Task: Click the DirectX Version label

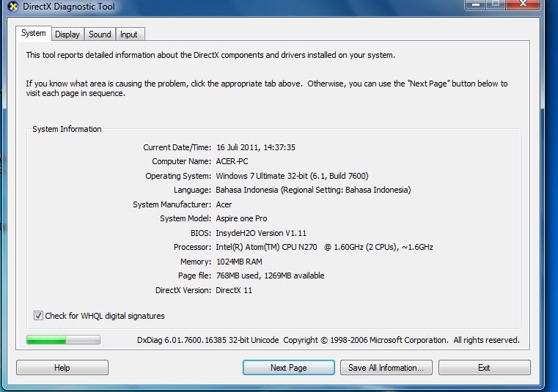Action: pyautogui.click(x=183, y=290)
